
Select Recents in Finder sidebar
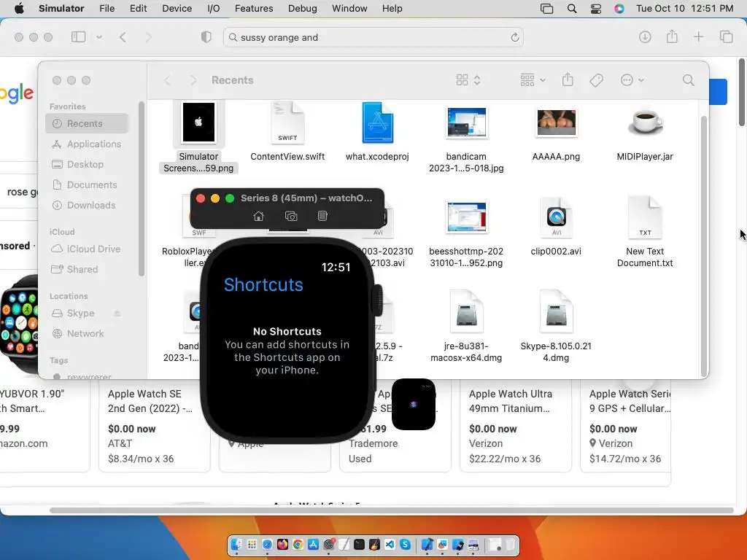pyautogui.click(x=88, y=123)
